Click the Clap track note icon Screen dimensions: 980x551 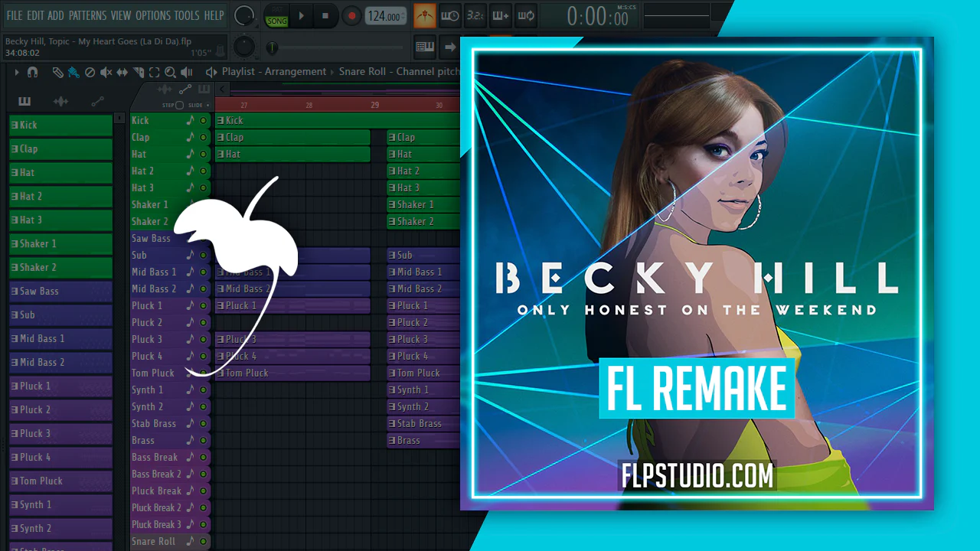[x=190, y=137]
